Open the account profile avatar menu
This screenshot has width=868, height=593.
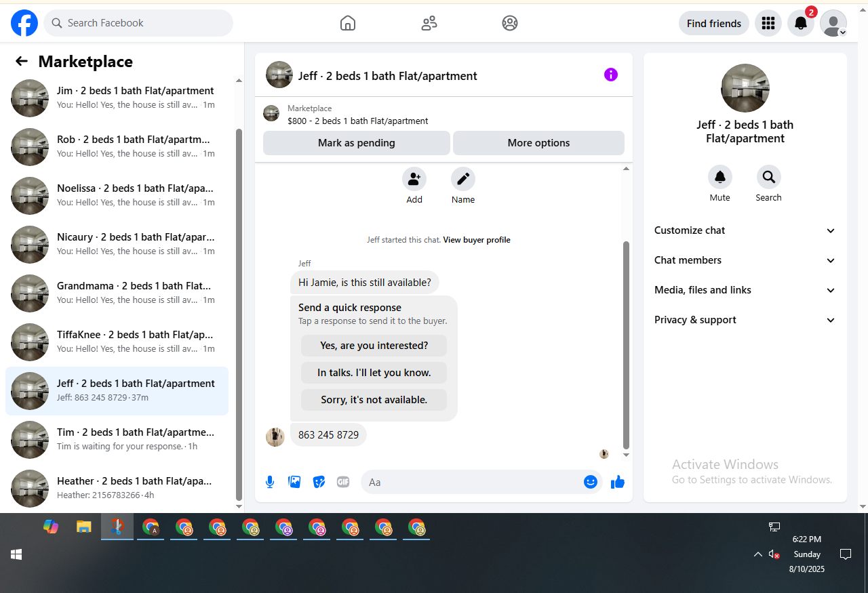833,23
